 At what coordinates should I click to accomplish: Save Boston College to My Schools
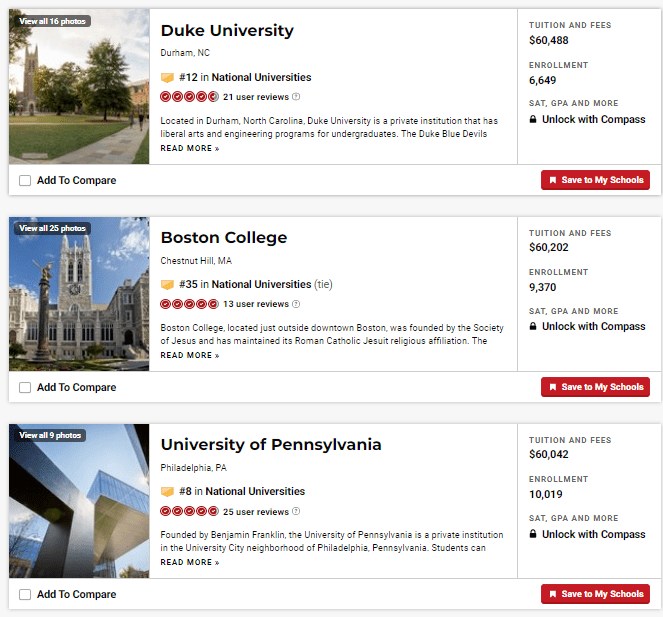[x=595, y=387]
